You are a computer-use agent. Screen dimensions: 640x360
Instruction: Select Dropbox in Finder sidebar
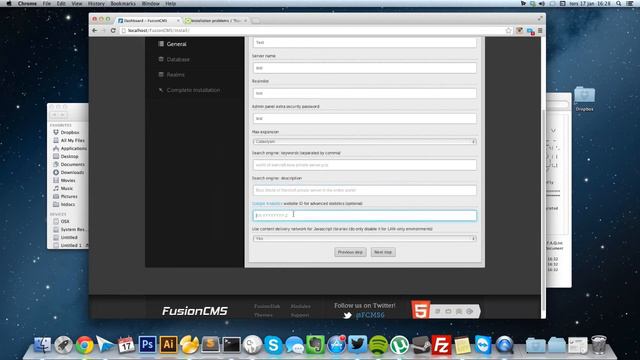pos(70,132)
